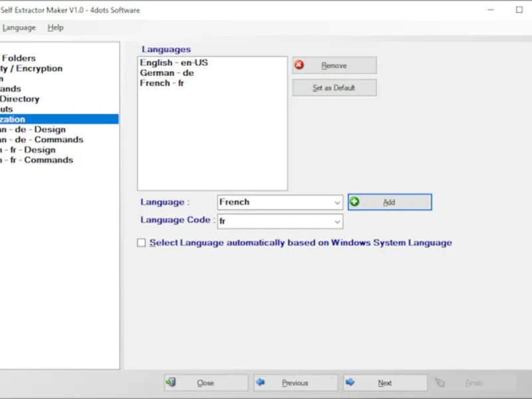Click the blue right arrow Next icon
Image resolution: width=532 pixels, height=399 pixels.
pos(350,382)
